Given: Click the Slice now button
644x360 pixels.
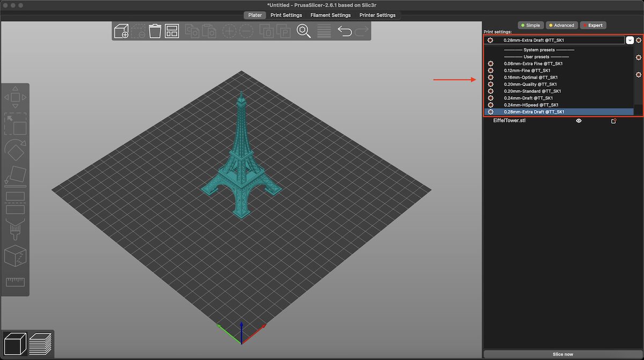Looking at the screenshot, I should pos(562,354).
